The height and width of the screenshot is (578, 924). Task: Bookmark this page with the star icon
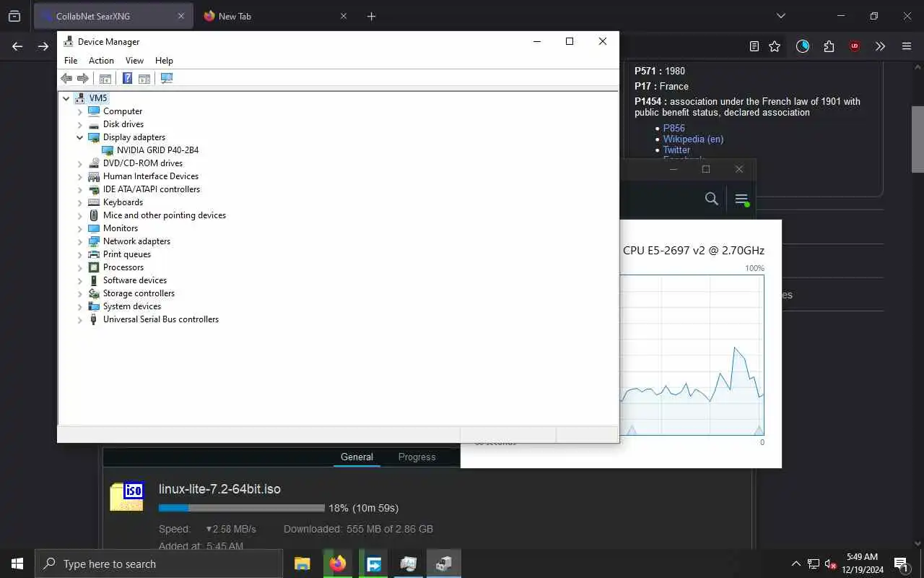click(x=775, y=46)
